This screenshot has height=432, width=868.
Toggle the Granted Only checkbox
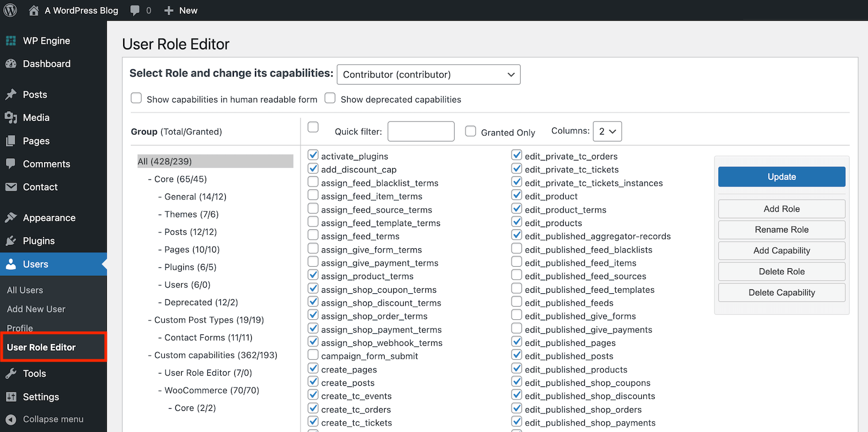(470, 131)
